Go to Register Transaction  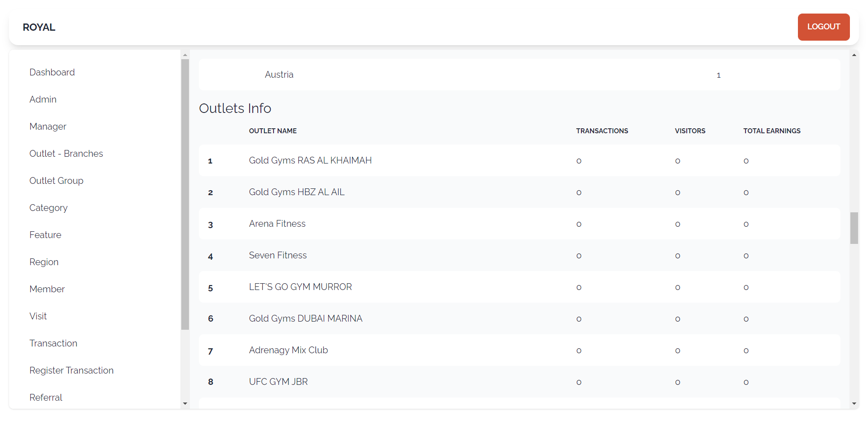pyautogui.click(x=71, y=370)
